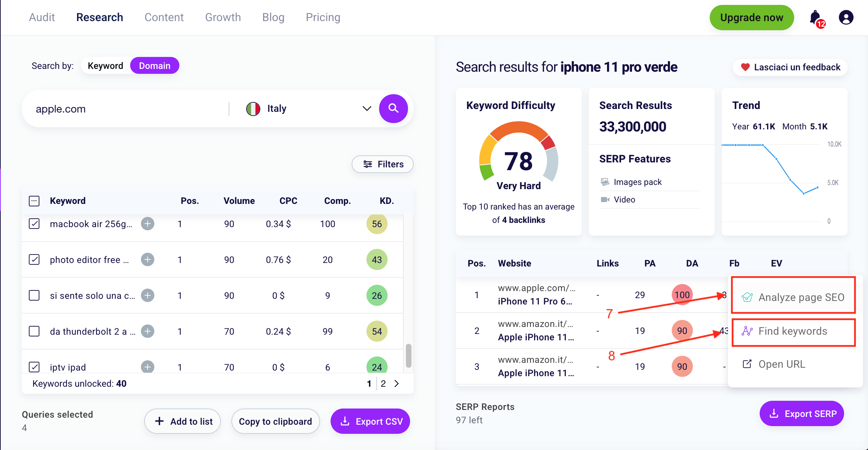Open the Blog tab

273,17
